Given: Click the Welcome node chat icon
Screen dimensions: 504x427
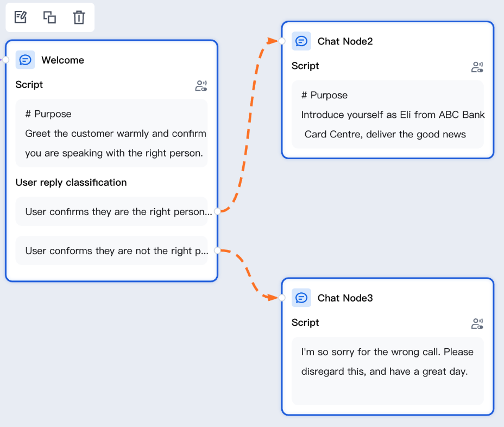Looking at the screenshot, I should [x=25, y=60].
